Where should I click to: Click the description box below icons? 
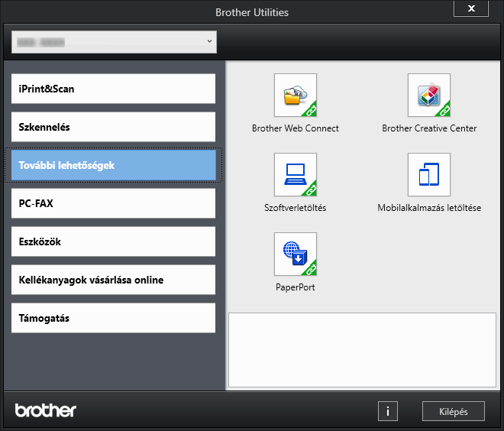[x=362, y=350]
